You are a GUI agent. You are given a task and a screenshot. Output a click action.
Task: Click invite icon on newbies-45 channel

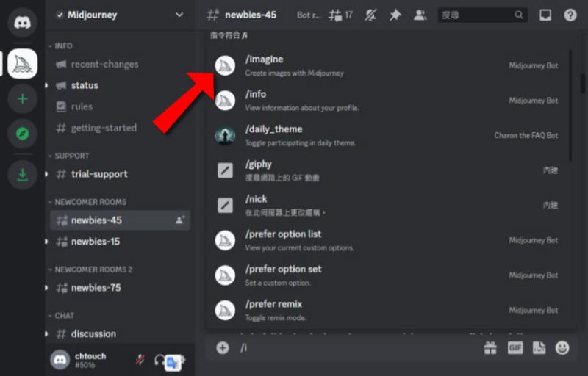coord(180,220)
